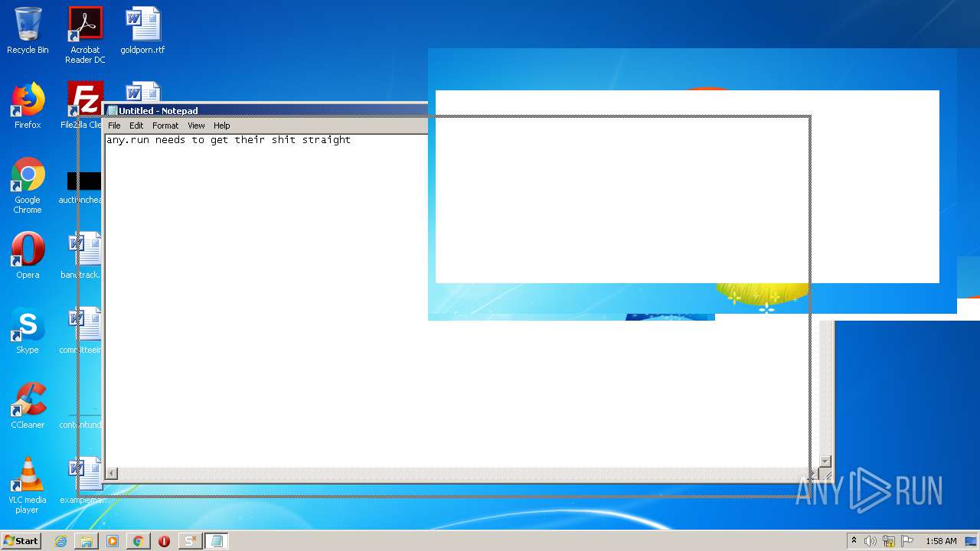980x551 pixels.
Task: Select the VLC media player desktop icon
Action: [28, 486]
